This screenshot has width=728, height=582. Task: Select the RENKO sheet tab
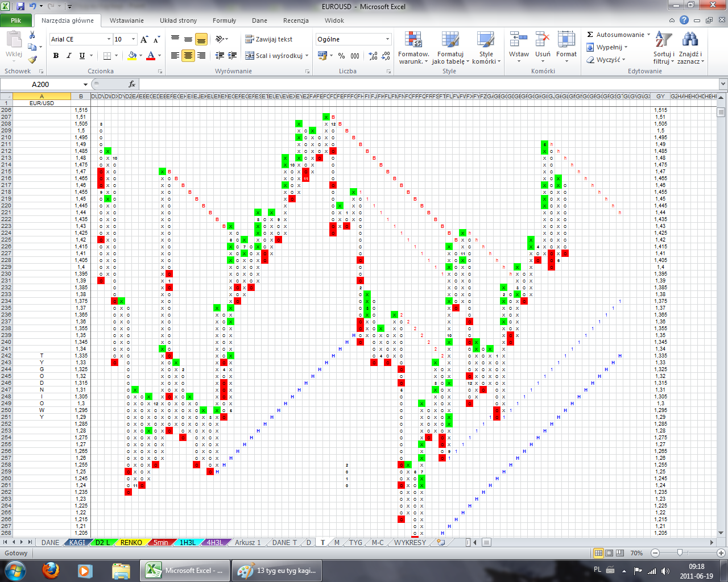[x=131, y=542]
